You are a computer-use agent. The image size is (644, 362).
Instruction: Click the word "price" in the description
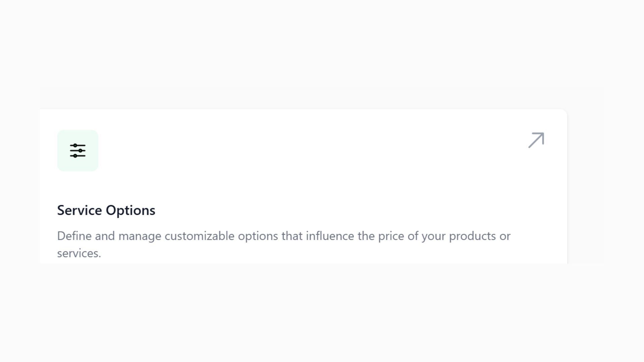click(391, 236)
